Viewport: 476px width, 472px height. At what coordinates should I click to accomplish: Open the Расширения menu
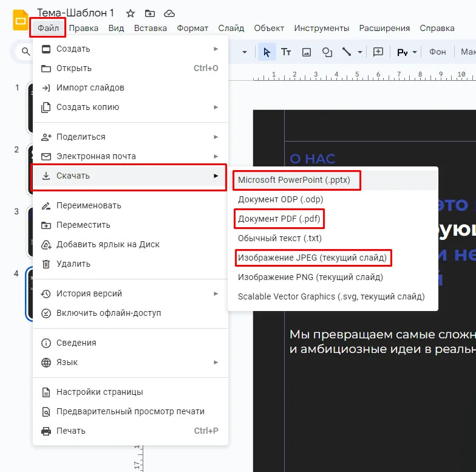[384, 28]
